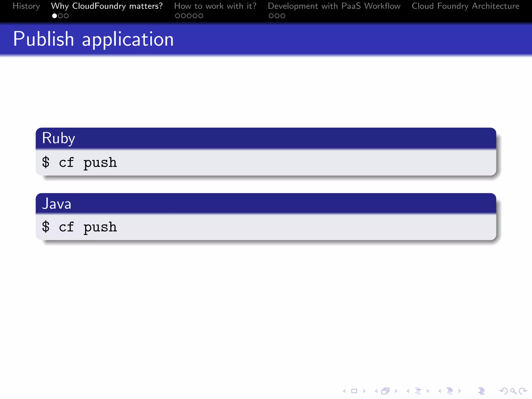Go to previous frame using arrow left of stacked frames icon

(376, 391)
